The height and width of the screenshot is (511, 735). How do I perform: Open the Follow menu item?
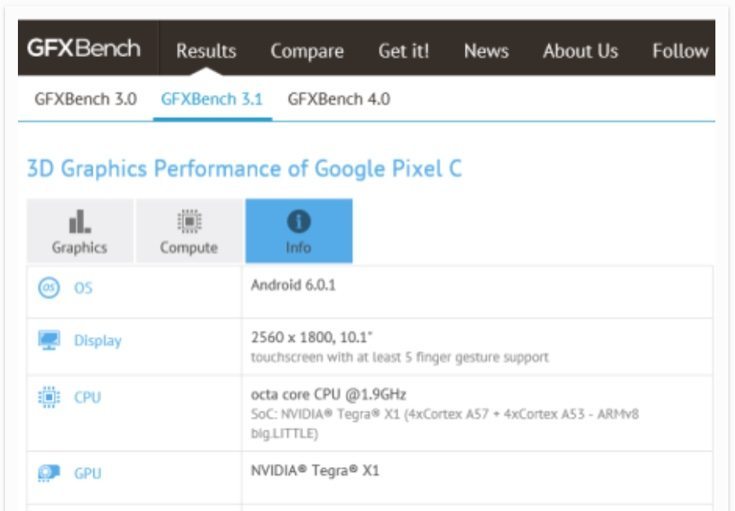(680, 51)
